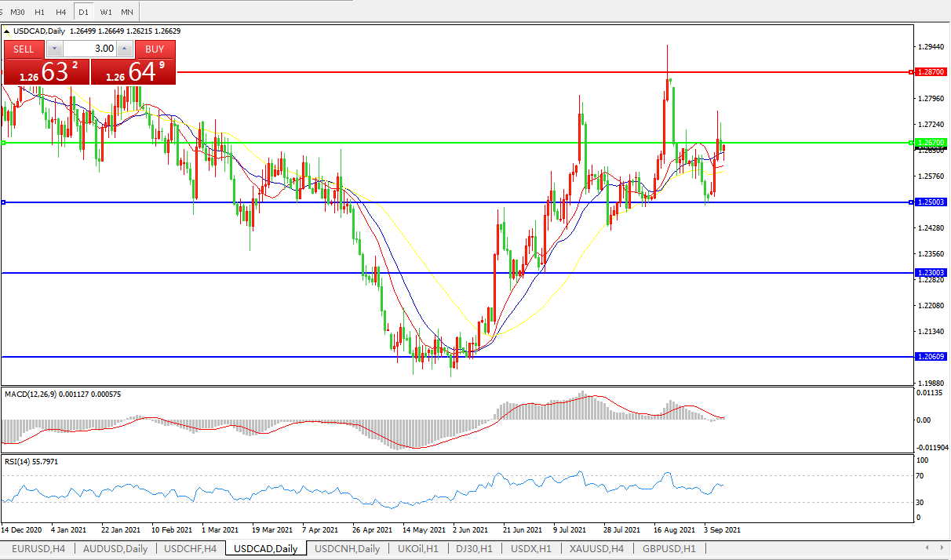Select the MN monthly timeframe
The height and width of the screenshot is (560, 951).
pyautogui.click(x=126, y=12)
